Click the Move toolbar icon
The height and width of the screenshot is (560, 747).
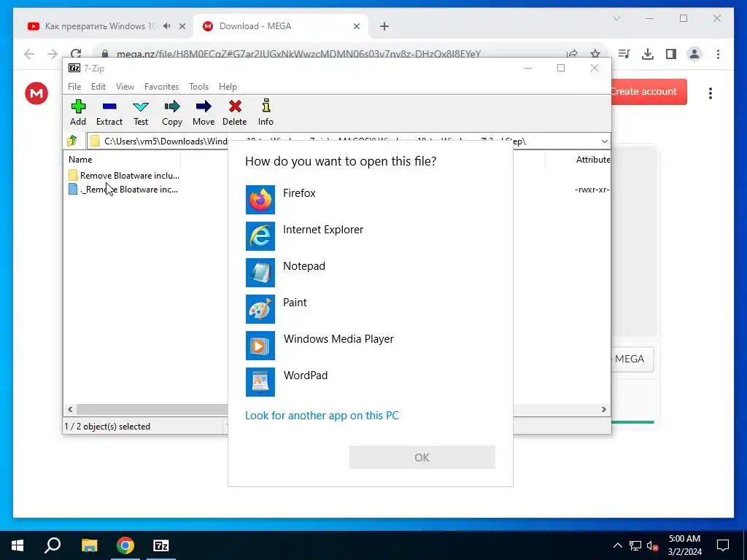coord(204,113)
